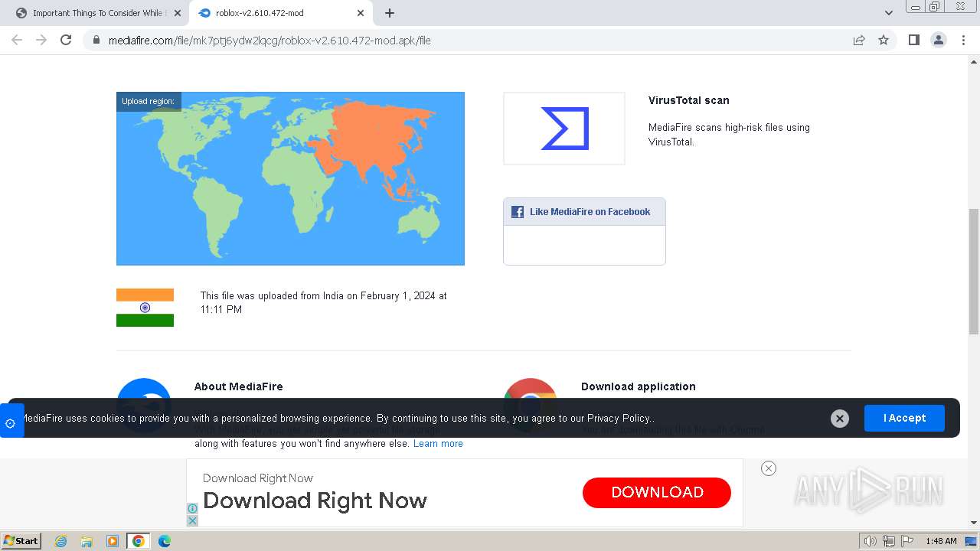
Task: Open Microsoft Edge from taskbar
Action: 165,541
